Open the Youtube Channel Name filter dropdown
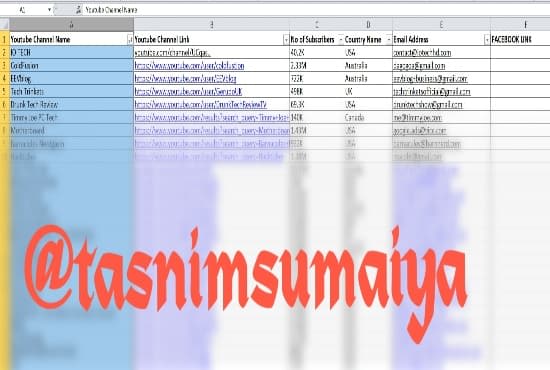The width and height of the screenshot is (550, 370). (x=130, y=40)
